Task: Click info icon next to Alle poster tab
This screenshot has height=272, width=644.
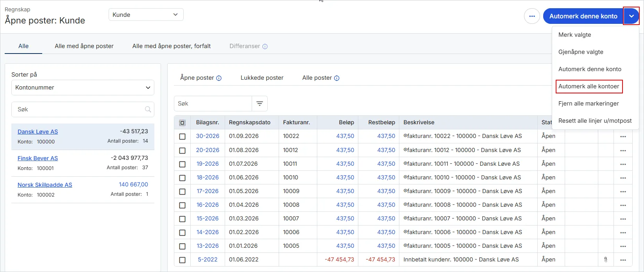Action: coord(337,78)
